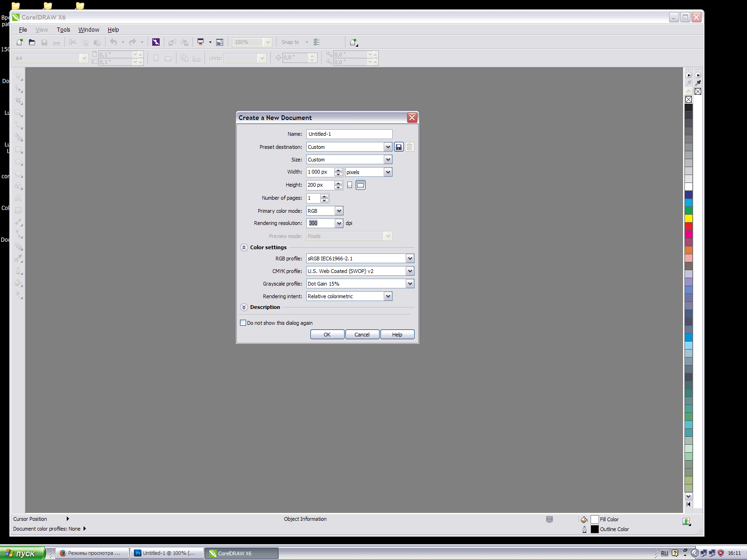Click the New document toolbar icon
The width and height of the screenshot is (747, 560).
click(20, 42)
